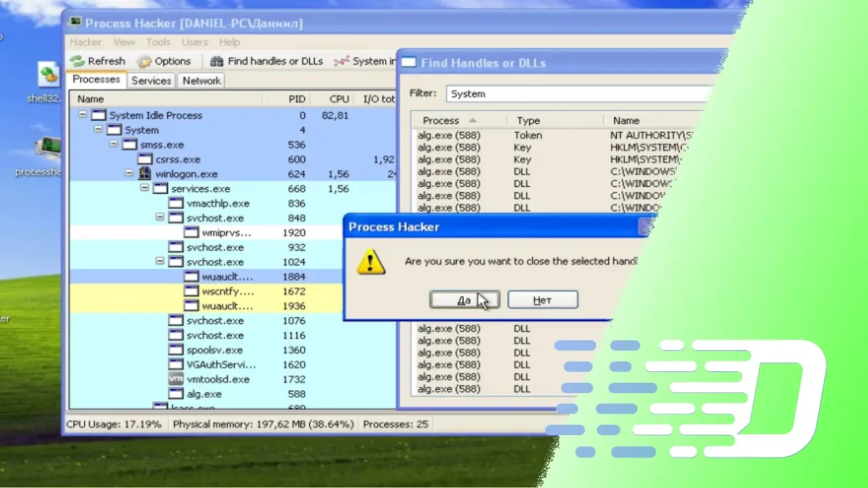Click the csrss.exe process icon
This screenshot has width=868, height=488.
click(144, 159)
